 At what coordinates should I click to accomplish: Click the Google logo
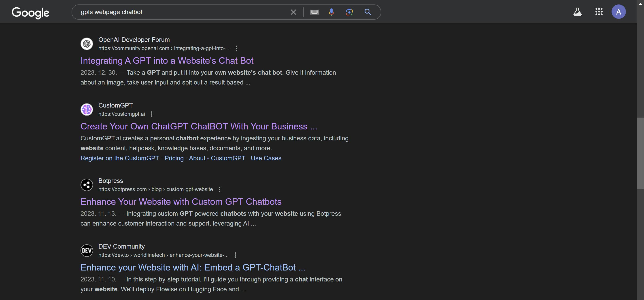coord(30,13)
